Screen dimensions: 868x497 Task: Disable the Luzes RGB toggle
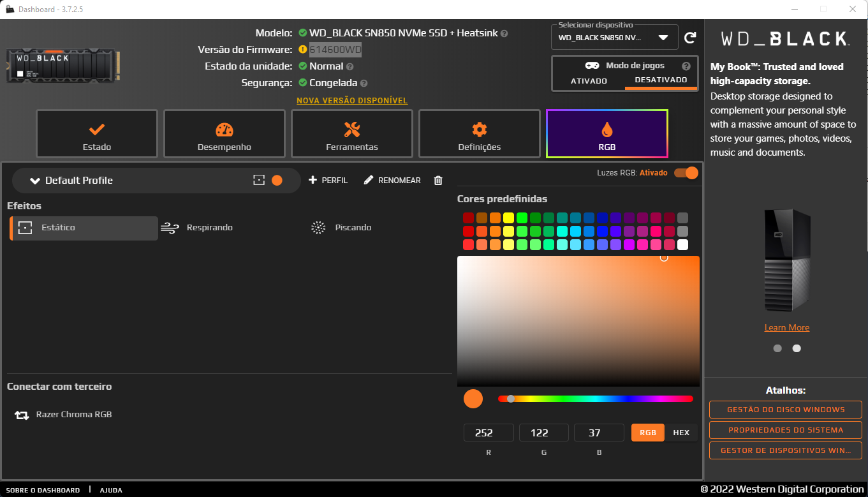(x=686, y=172)
